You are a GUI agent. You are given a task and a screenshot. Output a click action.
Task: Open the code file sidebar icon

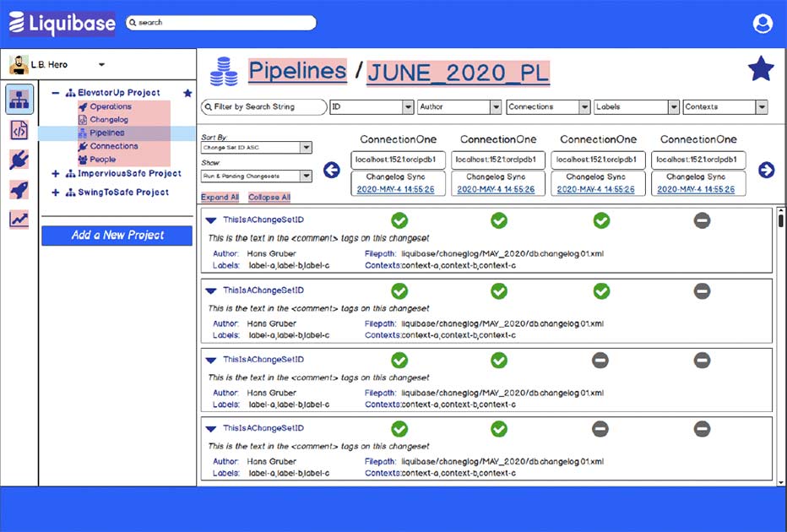[19, 131]
